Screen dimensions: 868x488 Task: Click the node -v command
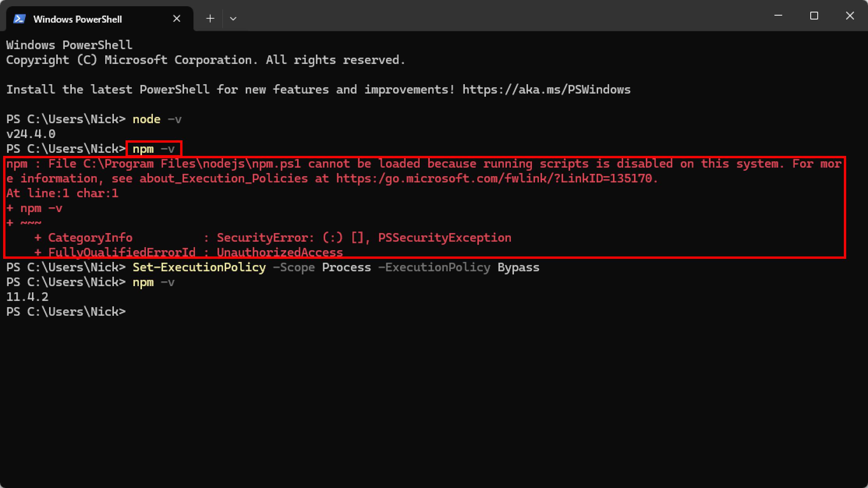(157, 119)
